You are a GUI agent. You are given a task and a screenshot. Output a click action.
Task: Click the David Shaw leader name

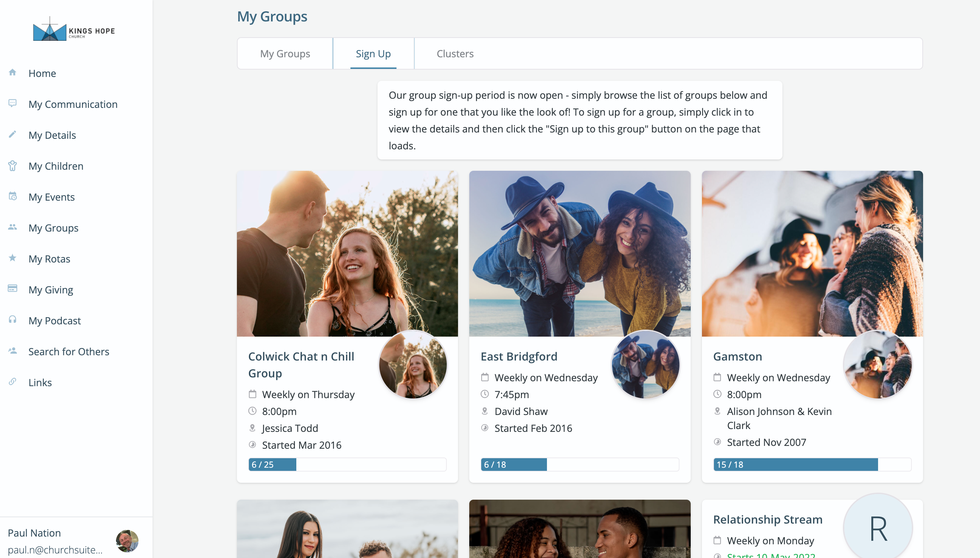pyautogui.click(x=521, y=411)
